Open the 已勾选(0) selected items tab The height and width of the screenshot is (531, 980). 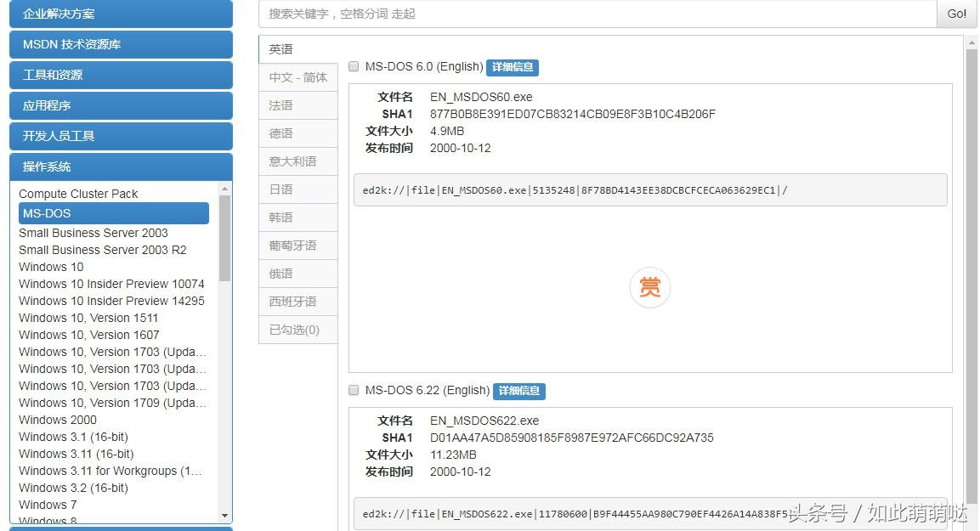coord(298,330)
